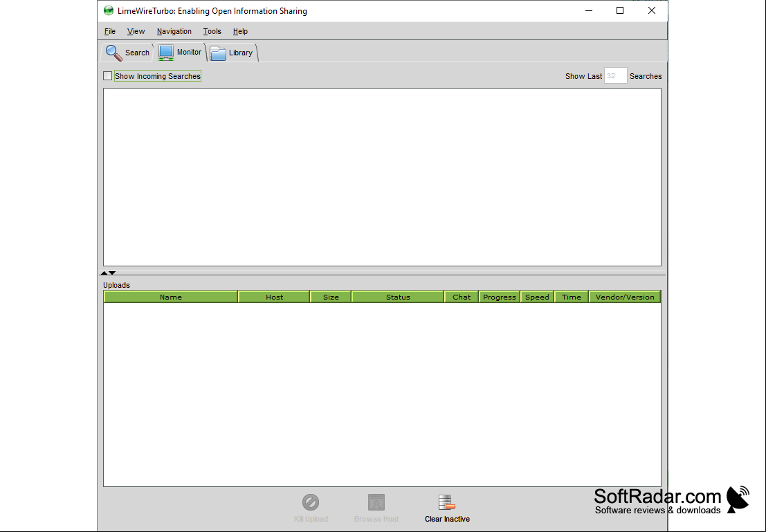Open the Navigation menu
Viewport: 766px width, 532px height.
coord(174,31)
